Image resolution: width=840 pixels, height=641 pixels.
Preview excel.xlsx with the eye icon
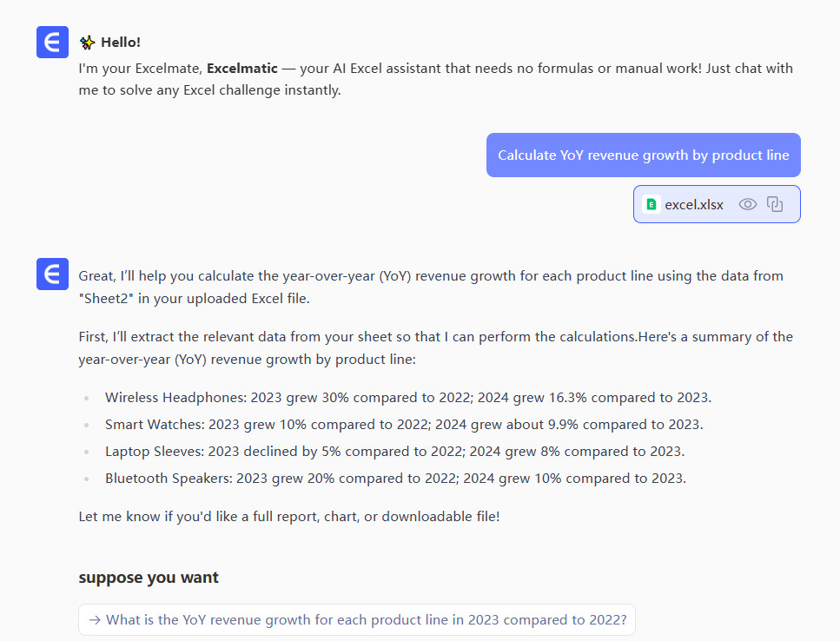pyautogui.click(x=748, y=204)
